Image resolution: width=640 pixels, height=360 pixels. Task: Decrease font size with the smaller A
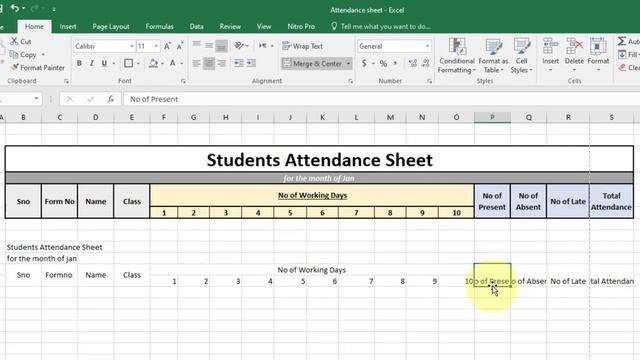pos(180,46)
